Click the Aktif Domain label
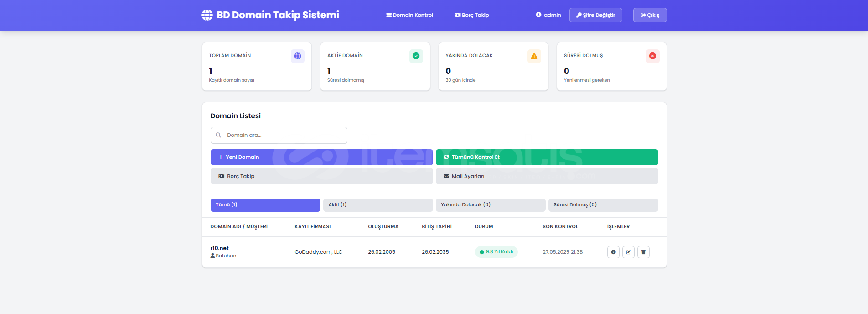This screenshot has width=868, height=314. point(345,56)
